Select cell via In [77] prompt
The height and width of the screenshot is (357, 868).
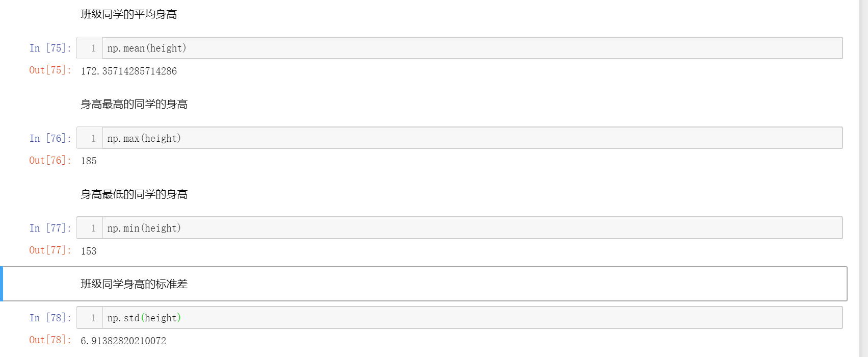(x=50, y=228)
